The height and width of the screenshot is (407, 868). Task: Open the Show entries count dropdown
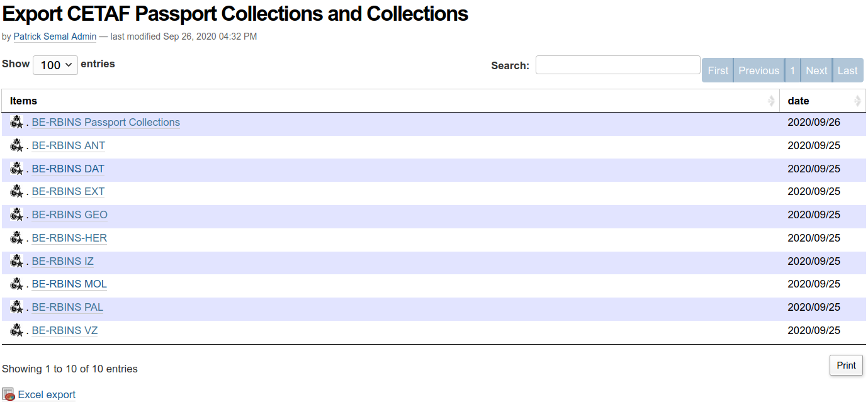[55, 65]
